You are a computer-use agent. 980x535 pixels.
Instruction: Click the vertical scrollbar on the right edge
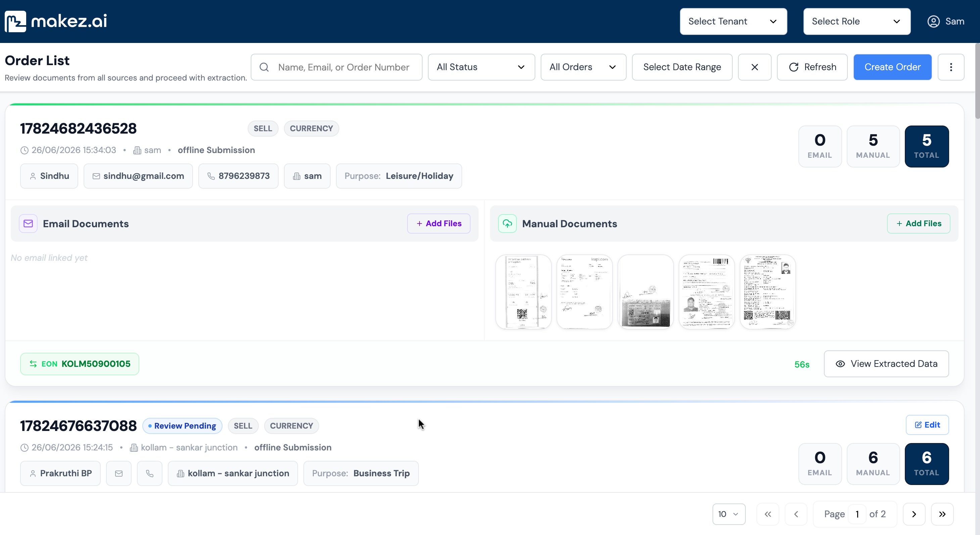(977, 81)
